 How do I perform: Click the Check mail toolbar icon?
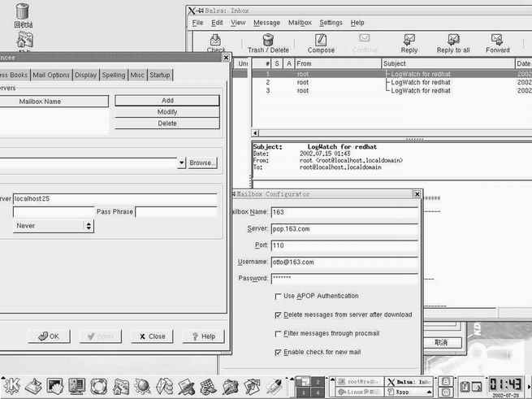(x=216, y=42)
